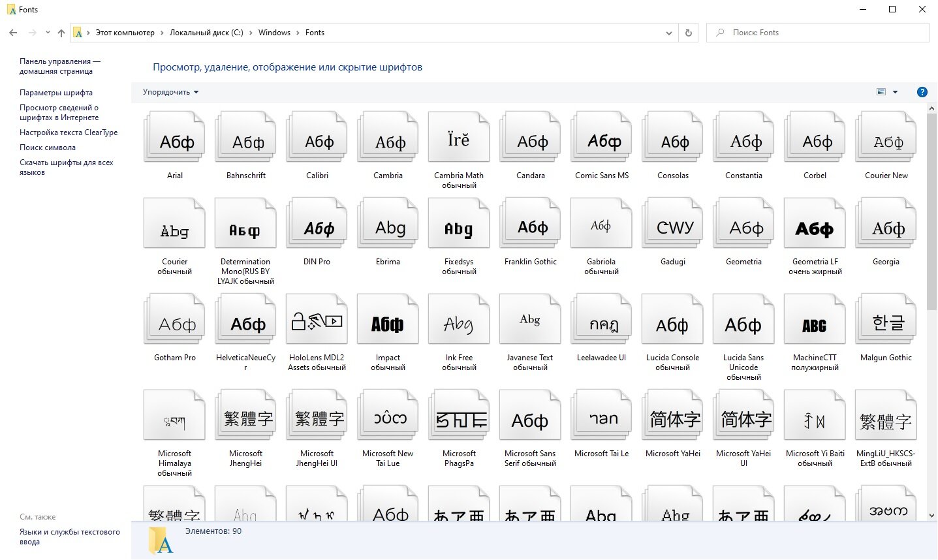Open the Упорядочить dropdown menu
The image size is (938, 560).
[x=170, y=92]
